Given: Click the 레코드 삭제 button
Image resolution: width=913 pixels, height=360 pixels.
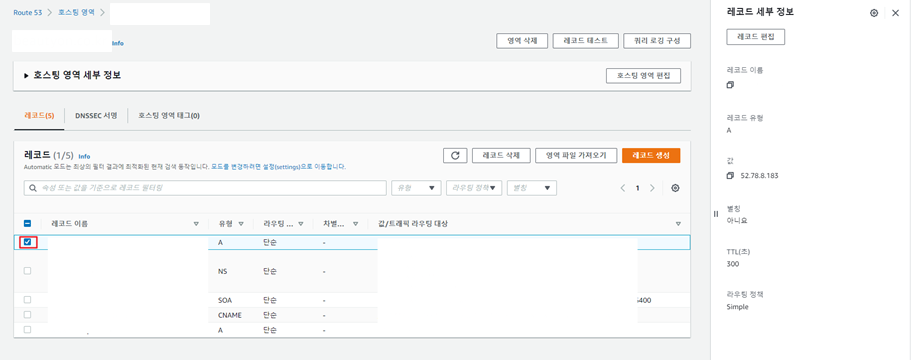Looking at the screenshot, I should point(501,156).
